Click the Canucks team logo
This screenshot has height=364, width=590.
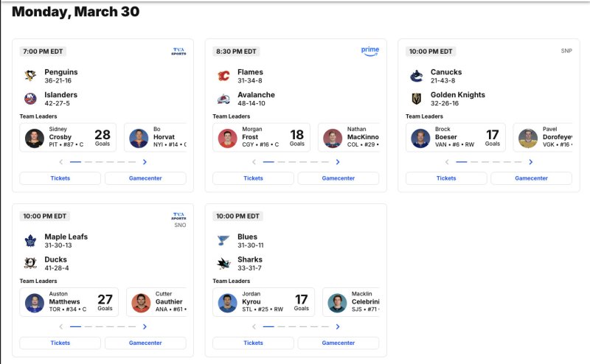(x=417, y=76)
